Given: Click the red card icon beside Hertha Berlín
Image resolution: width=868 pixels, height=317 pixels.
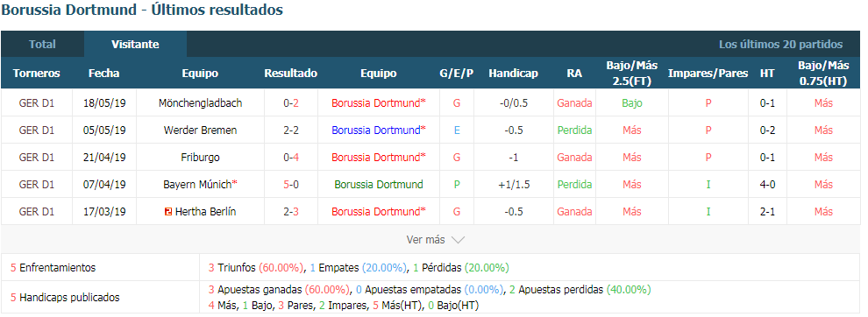Looking at the screenshot, I should pyautogui.click(x=169, y=212).
